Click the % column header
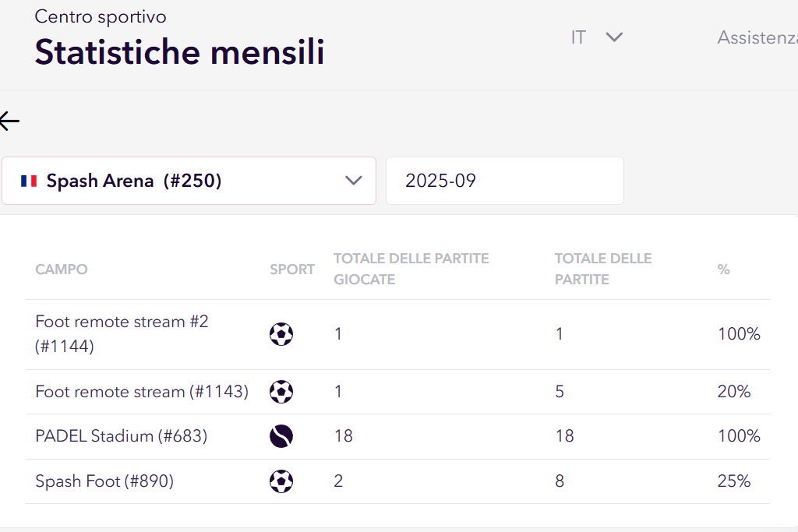 pyautogui.click(x=723, y=270)
